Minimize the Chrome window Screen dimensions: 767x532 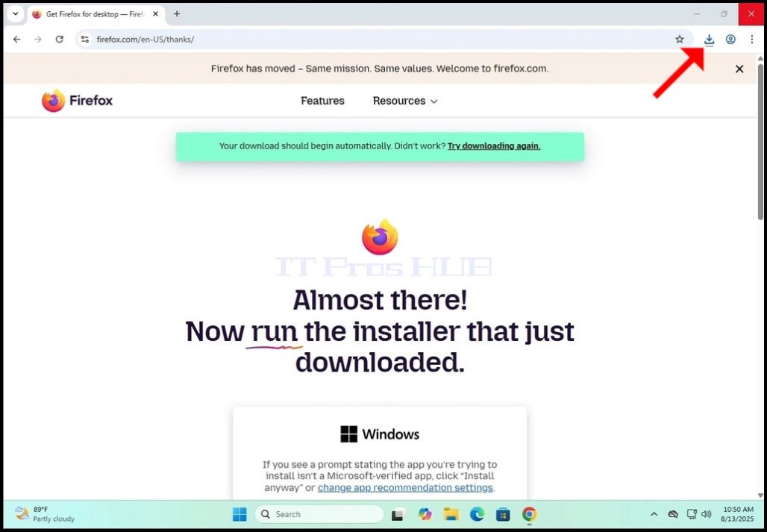click(x=697, y=14)
